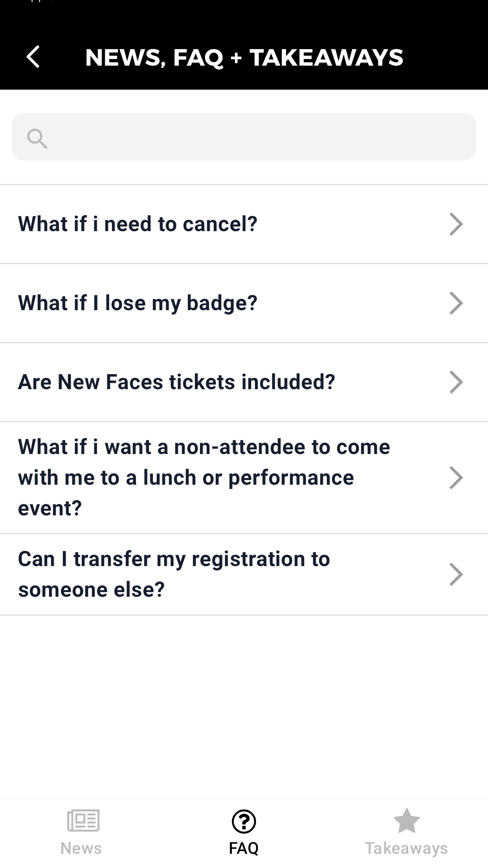
Task: Open "What if I lose my badge?"
Action: 138,303
